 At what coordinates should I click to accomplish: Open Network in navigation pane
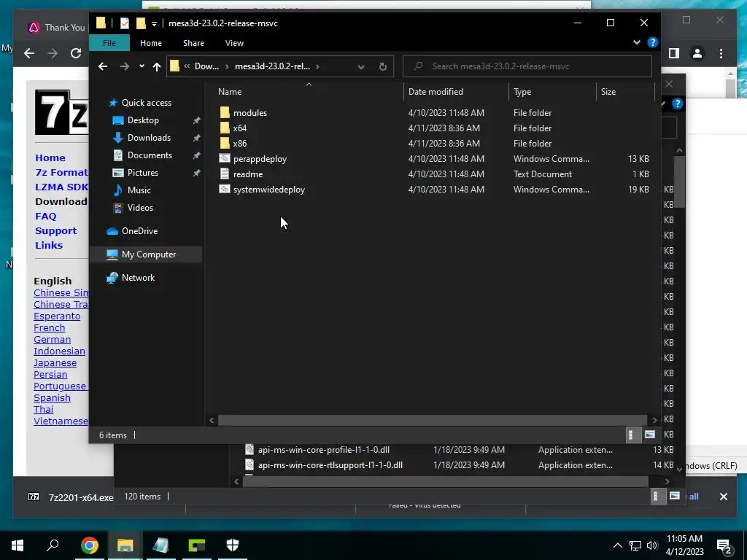138,278
